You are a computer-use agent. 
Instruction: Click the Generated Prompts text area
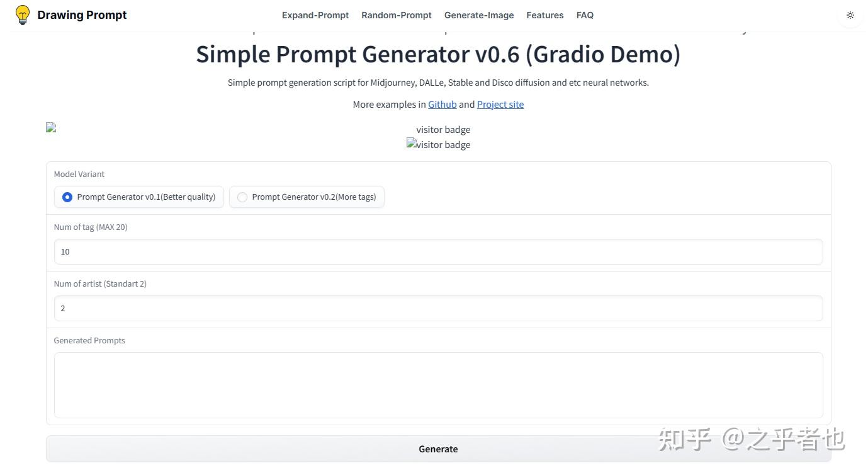pos(438,385)
